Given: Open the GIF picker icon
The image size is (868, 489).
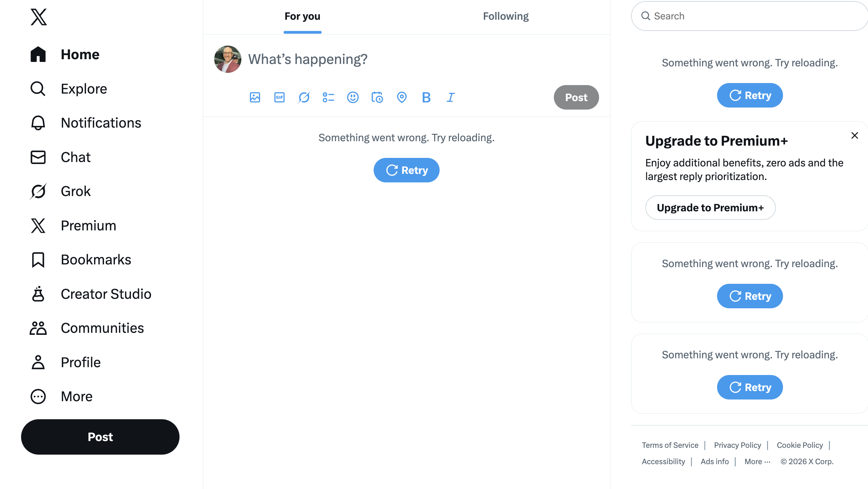Looking at the screenshot, I should pos(279,97).
